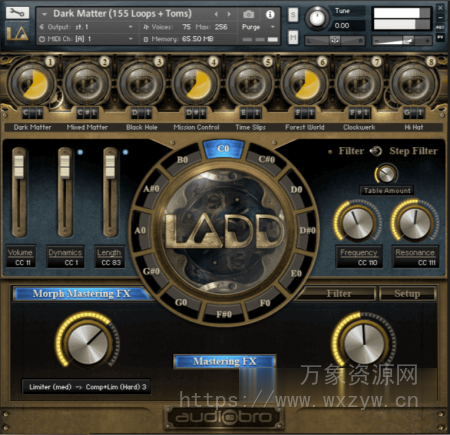450x435 pixels.
Task: Click the LA instrument logo icon
Action: pos(17,33)
